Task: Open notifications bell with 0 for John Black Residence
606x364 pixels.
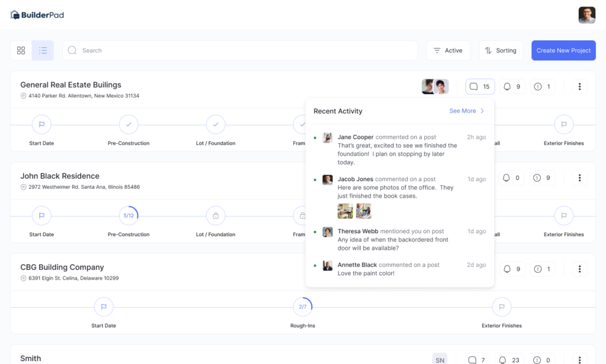Action: click(512, 178)
